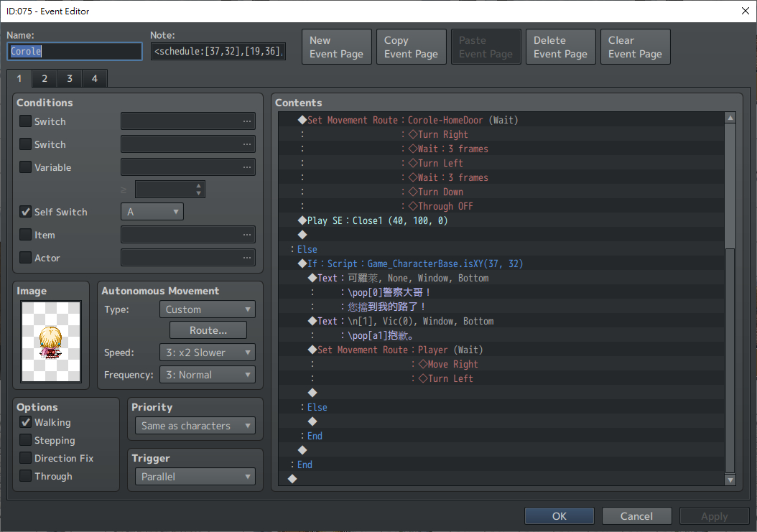Open the Autonomous Movement Type dropdown

point(207,309)
